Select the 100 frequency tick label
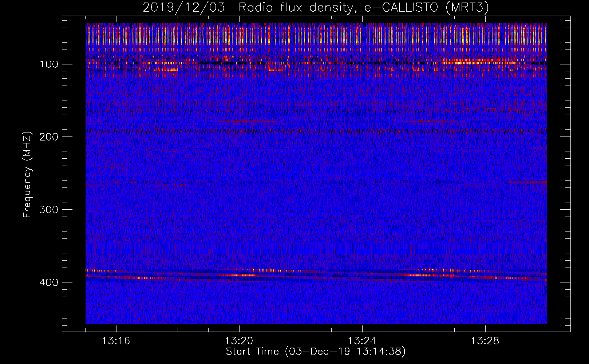Screen dimensions: 589x364 tap(49, 64)
